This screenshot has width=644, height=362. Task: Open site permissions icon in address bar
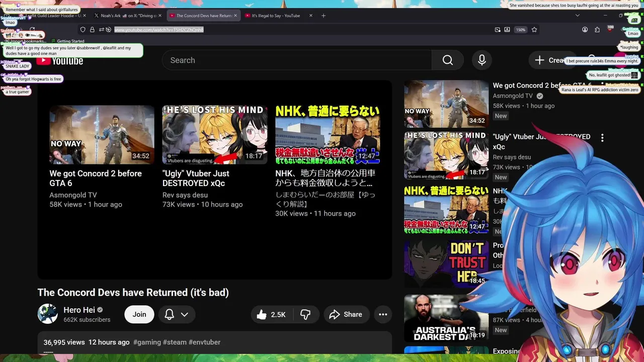click(x=101, y=30)
